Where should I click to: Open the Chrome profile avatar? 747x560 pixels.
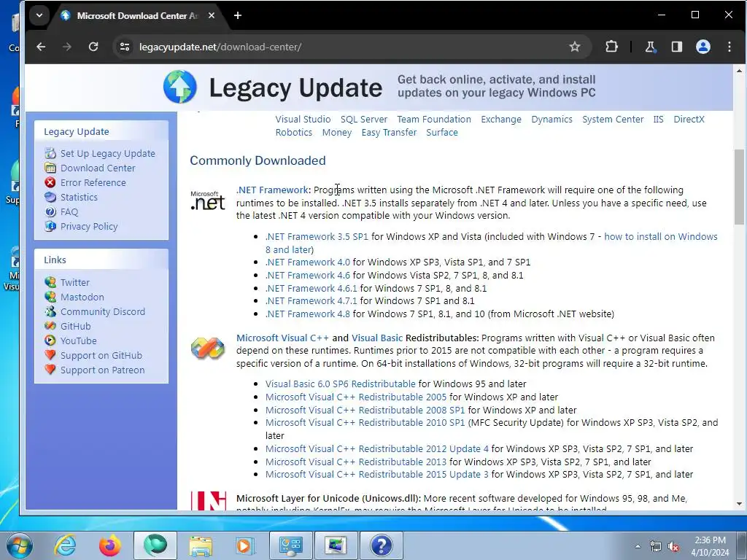pos(703,47)
